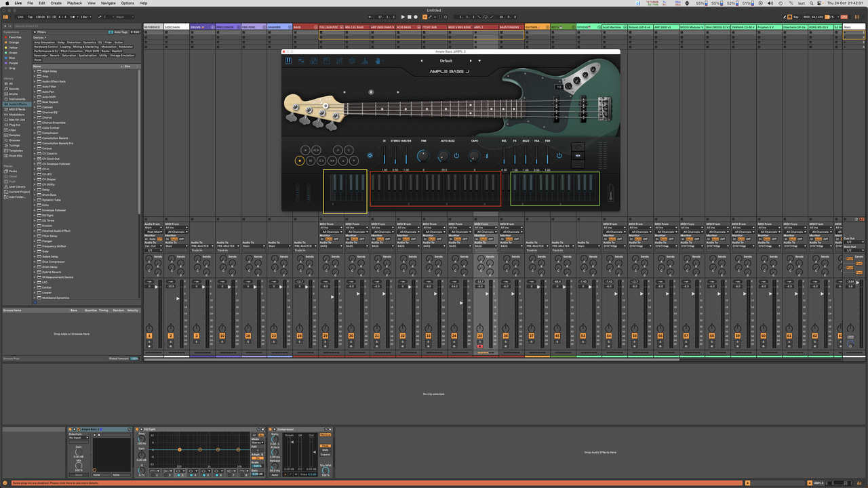Screen dimensions: 868x488
Task: Toggle the EQ Eight device on/off
Action: 138,429
